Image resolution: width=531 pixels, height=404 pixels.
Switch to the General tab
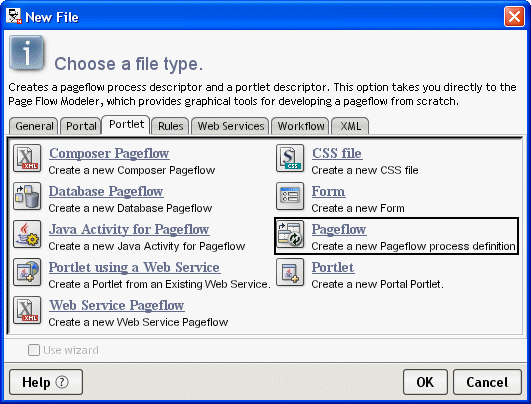(x=34, y=126)
